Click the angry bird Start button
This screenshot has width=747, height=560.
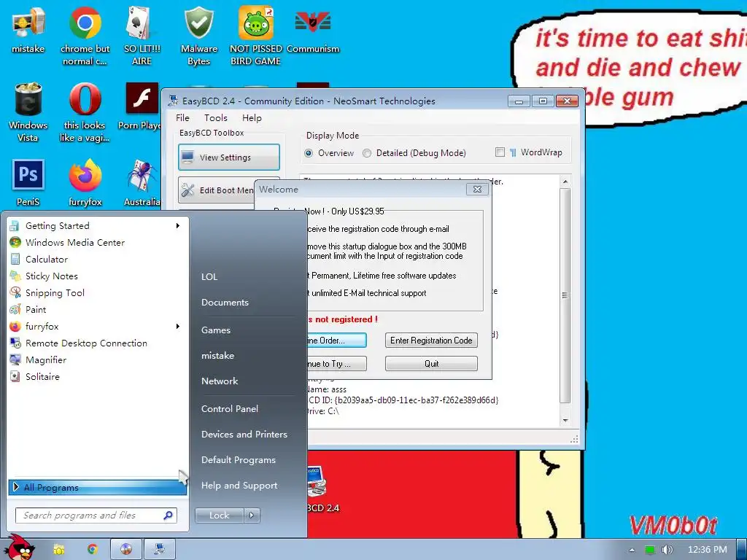[x=19, y=547]
